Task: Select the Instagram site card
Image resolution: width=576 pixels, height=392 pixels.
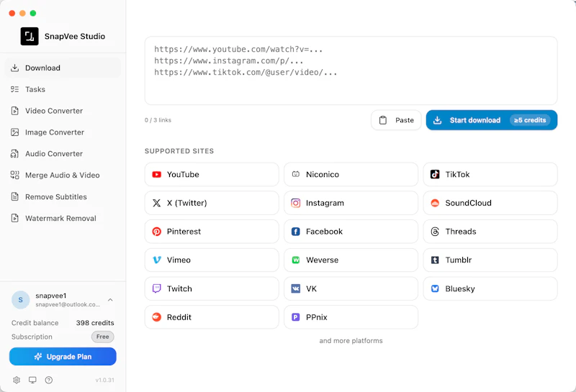Action: (351, 203)
